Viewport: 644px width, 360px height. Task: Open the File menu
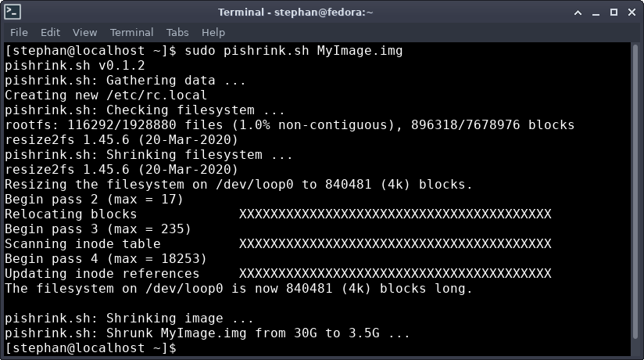[19, 32]
